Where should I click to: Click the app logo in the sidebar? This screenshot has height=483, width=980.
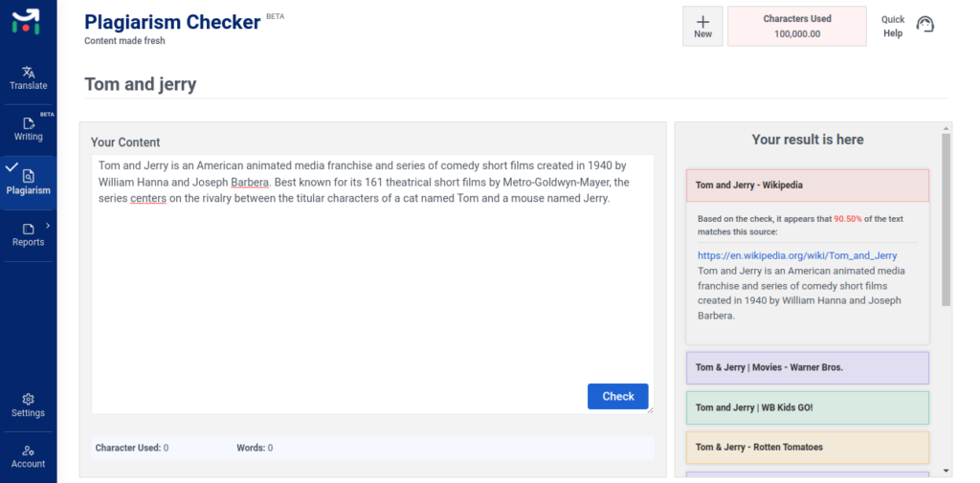(x=26, y=22)
